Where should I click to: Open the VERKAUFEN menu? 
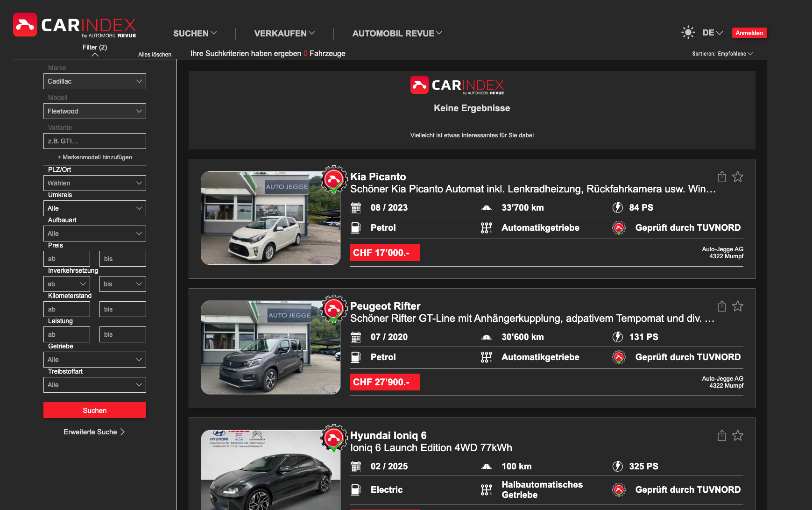coord(284,34)
